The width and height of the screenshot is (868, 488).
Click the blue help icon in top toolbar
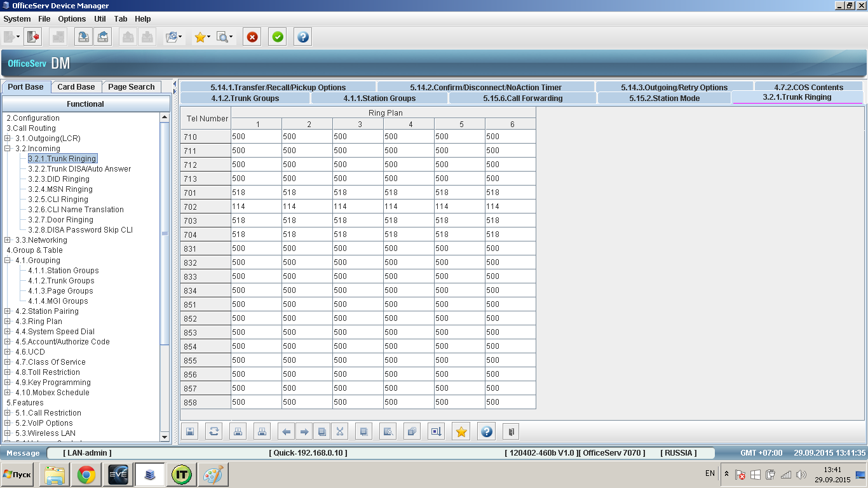(x=303, y=37)
